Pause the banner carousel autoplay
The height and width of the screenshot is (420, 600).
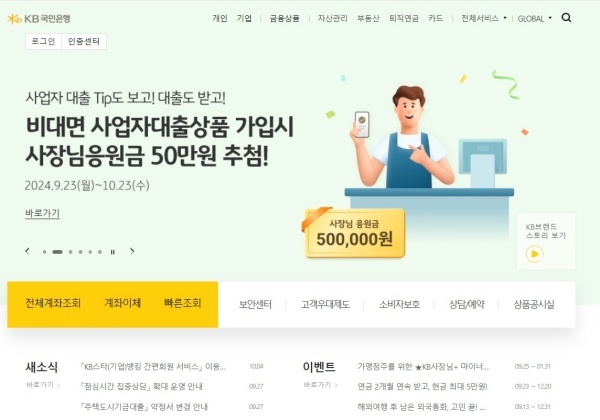112,252
